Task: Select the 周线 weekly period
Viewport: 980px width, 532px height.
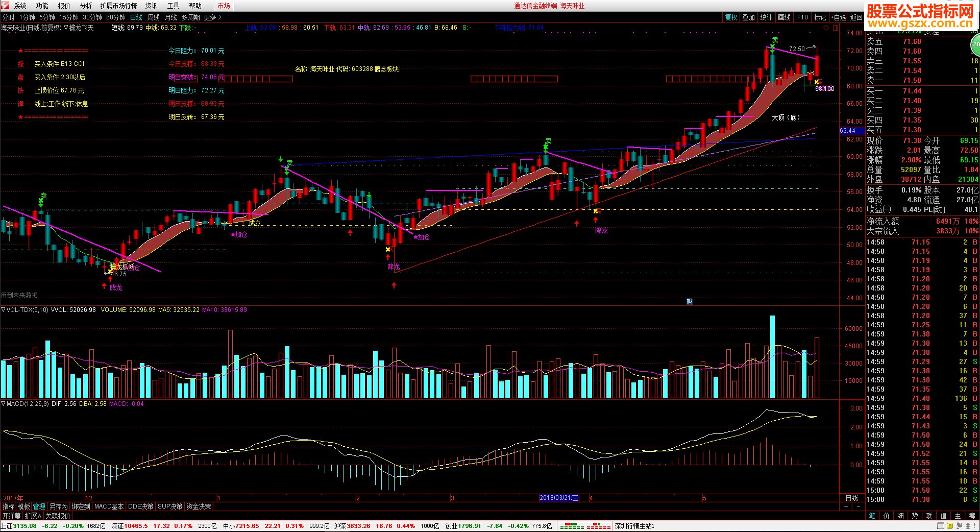Action: [x=154, y=17]
